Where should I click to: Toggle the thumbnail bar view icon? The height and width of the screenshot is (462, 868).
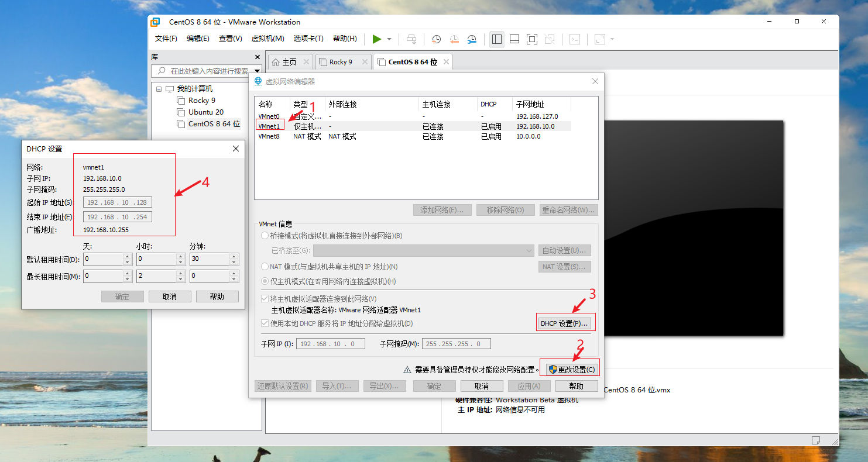tap(514, 39)
